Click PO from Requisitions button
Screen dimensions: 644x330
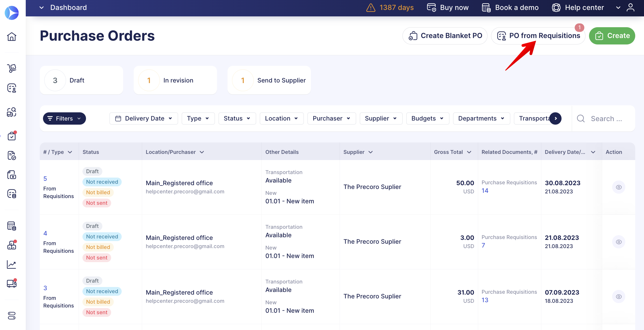click(538, 36)
